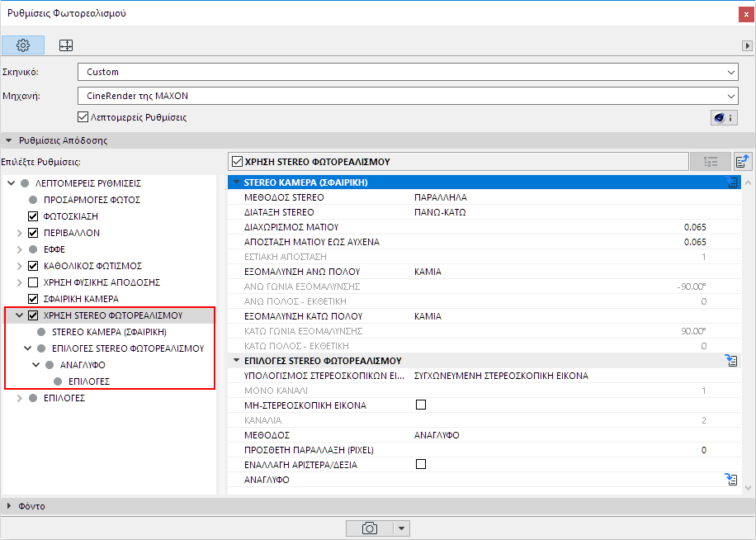Screen dimensions: 756x540
Task: Collapse the ΑΝΑΓΛΥΦΟ tree node
Action: click(x=35, y=365)
